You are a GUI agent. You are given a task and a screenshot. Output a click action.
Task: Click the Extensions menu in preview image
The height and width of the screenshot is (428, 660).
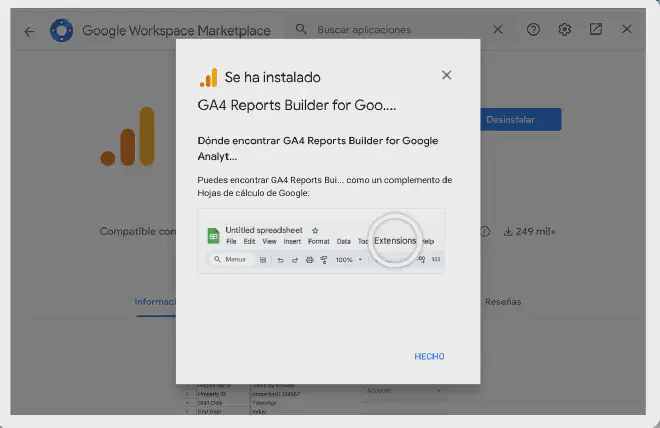(x=395, y=241)
